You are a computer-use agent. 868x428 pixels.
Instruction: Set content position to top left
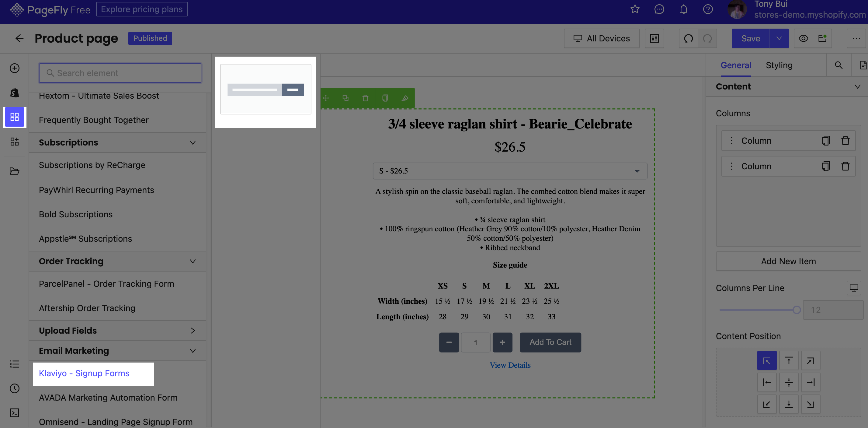click(767, 360)
